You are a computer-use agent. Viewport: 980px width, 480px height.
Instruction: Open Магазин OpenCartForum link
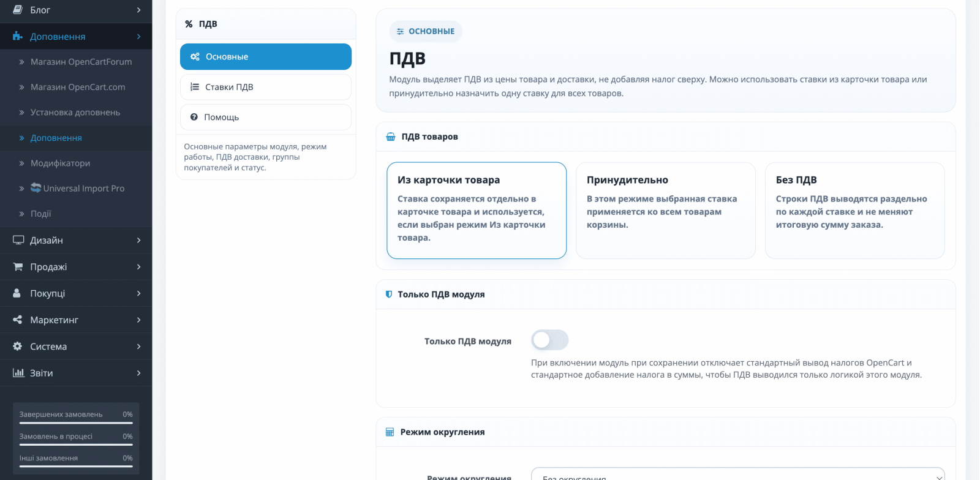[81, 62]
